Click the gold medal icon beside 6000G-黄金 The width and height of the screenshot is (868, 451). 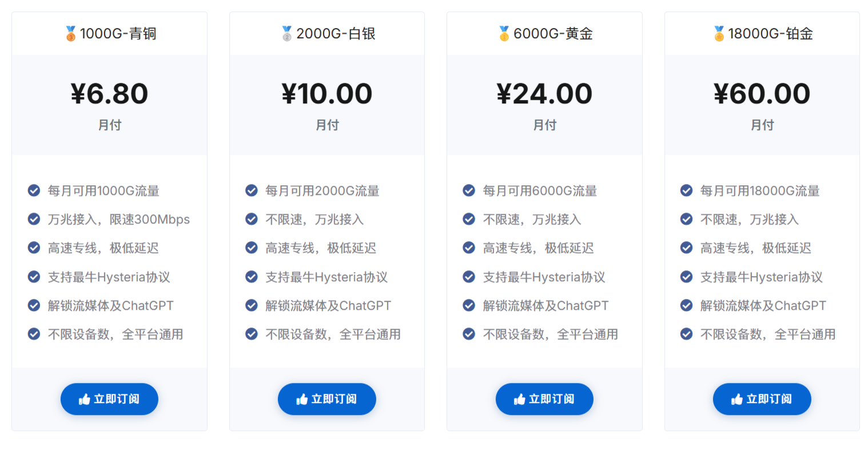click(504, 34)
